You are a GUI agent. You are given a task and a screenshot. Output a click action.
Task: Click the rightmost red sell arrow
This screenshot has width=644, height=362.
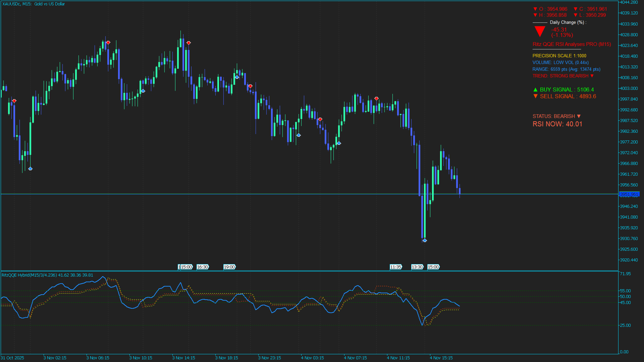coord(376,99)
